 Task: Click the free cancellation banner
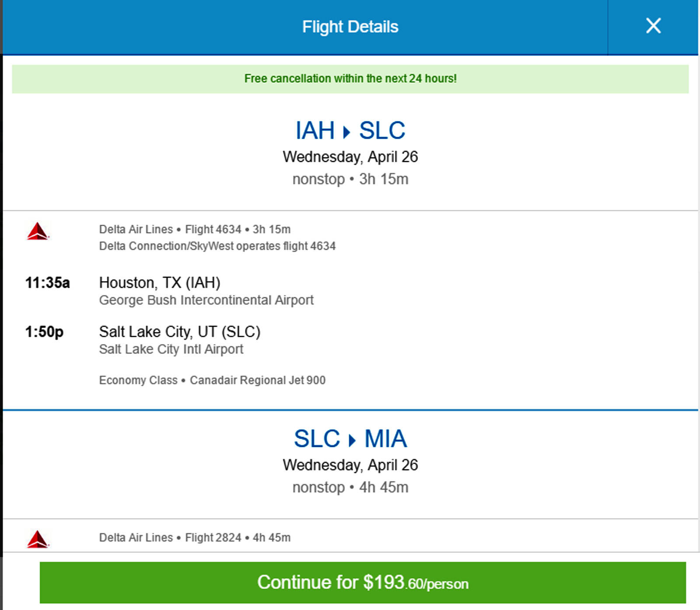350,79
